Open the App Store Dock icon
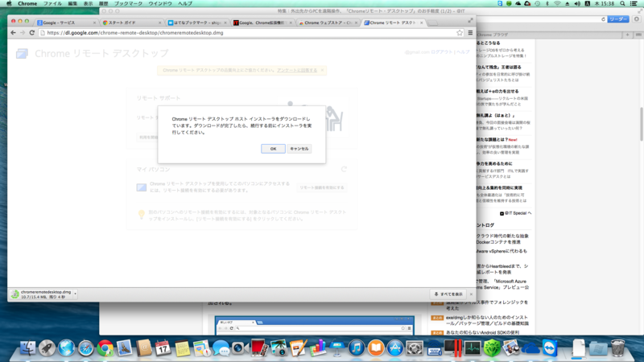The width and height of the screenshot is (644, 362). [x=394, y=348]
